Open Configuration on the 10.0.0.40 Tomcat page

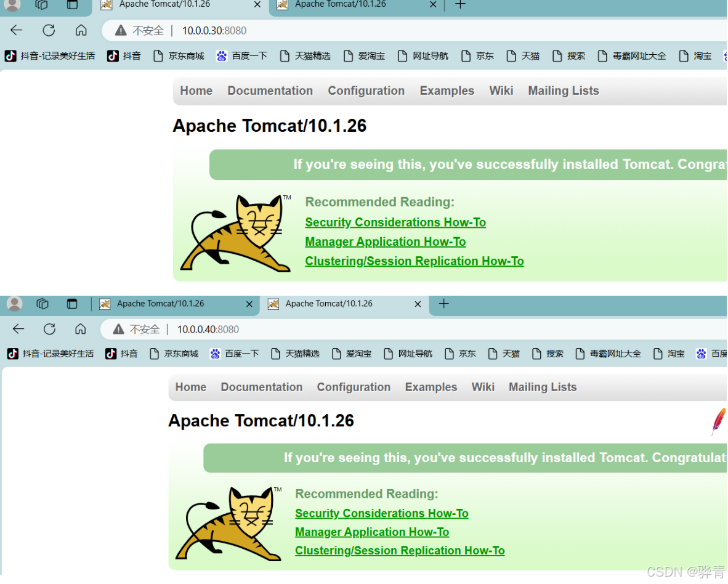[x=354, y=387]
